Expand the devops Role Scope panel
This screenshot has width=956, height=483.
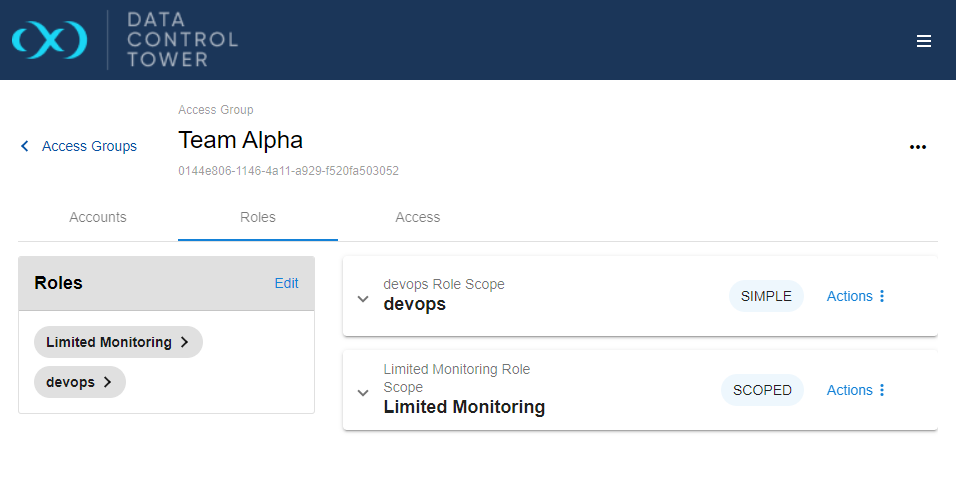click(x=363, y=298)
